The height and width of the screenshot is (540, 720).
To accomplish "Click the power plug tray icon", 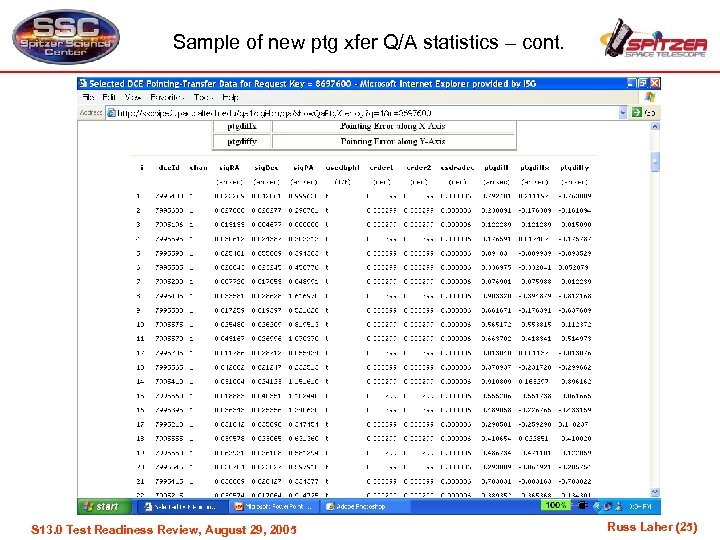I will pos(582,506).
